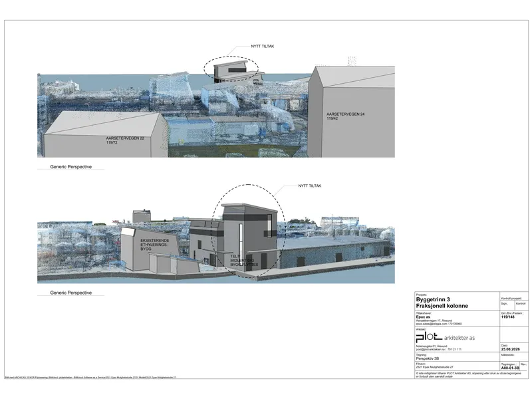The image size is (532, 399).
Task: Click the 'TELT MIDLERTIDIG BYGG FLYTTES' annotation
Action: (x=244, y=260)
